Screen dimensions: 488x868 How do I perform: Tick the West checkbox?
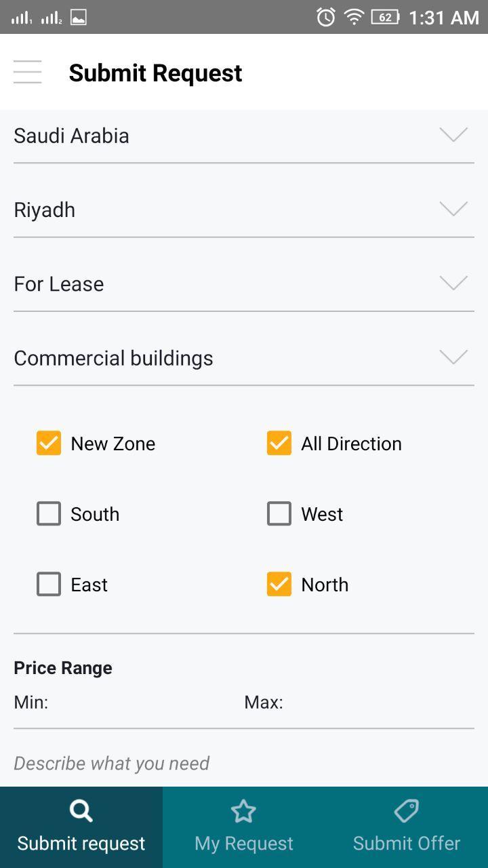(279, 514)
